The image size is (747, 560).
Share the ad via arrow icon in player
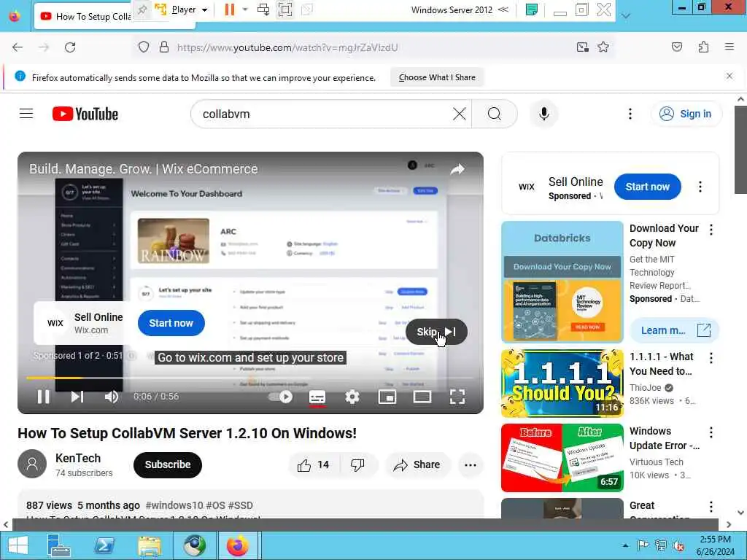click(x=457, y=169)
